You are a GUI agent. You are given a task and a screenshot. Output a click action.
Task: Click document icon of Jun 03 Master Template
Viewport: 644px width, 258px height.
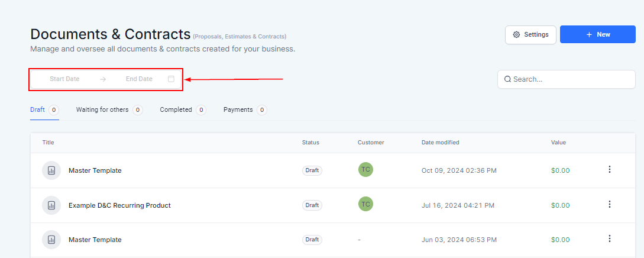click(x=51, y=240)
